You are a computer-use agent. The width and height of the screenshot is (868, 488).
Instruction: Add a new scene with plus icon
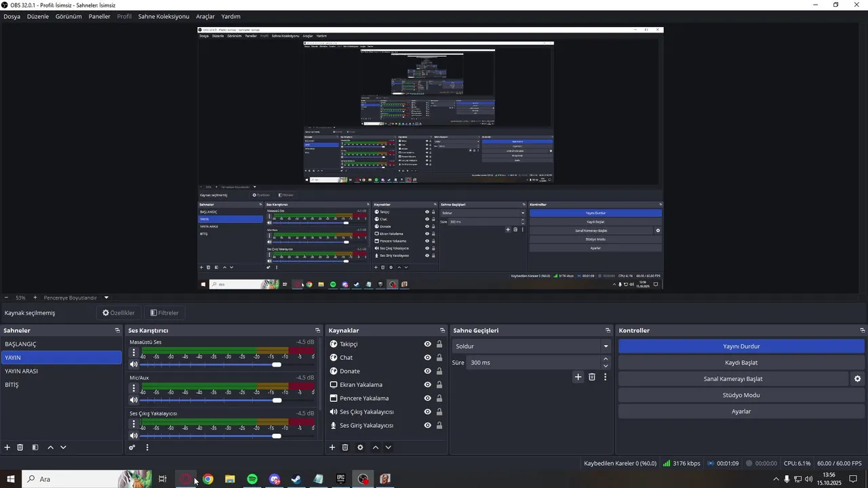click(7, 447)
